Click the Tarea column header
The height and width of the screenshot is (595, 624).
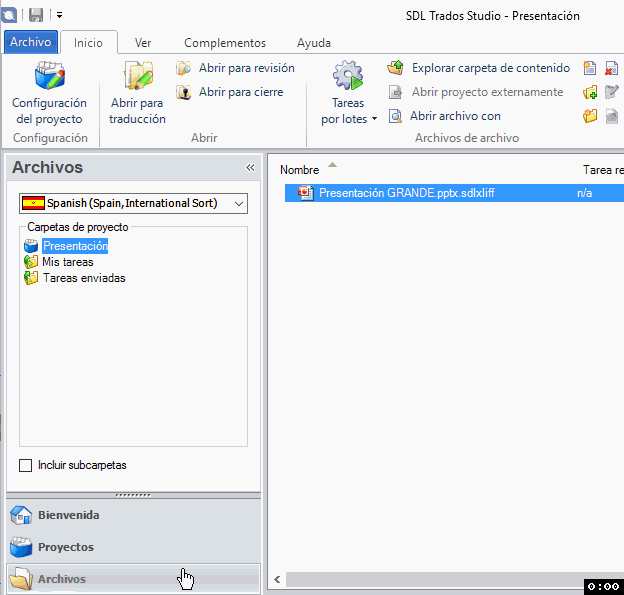click(603, 170)
